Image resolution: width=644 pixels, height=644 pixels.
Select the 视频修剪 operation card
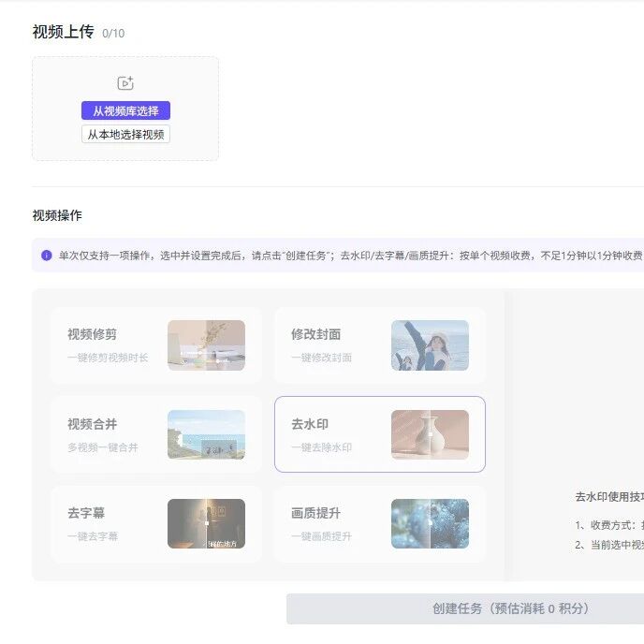tap(155, 345)
